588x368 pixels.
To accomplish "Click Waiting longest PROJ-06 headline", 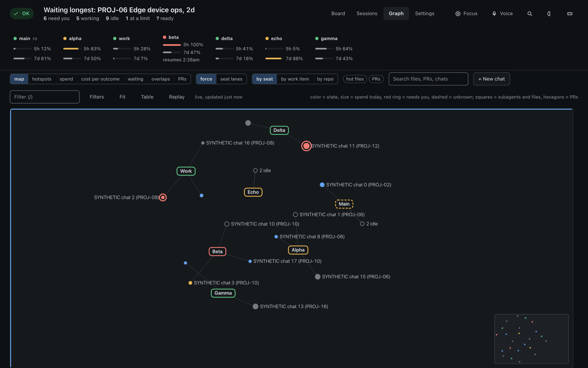I will (x=119, y=10).
